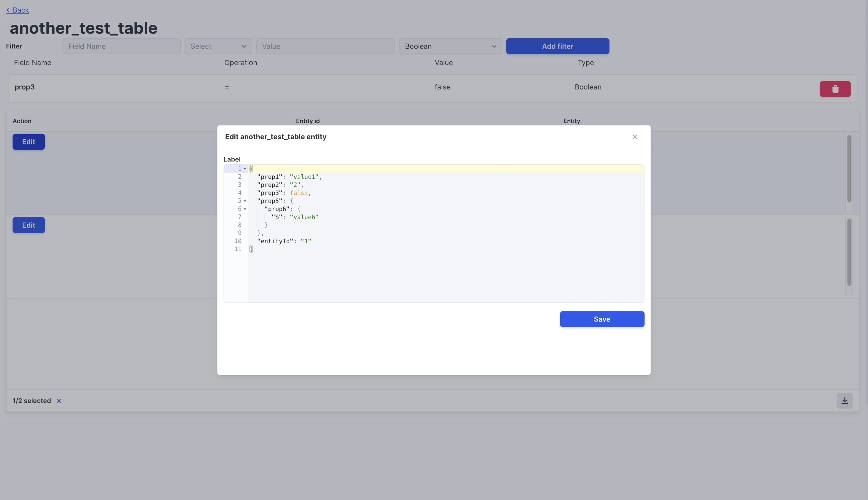Click the download icon in footer
868x500 pixels.
click(x=844, y=401)
